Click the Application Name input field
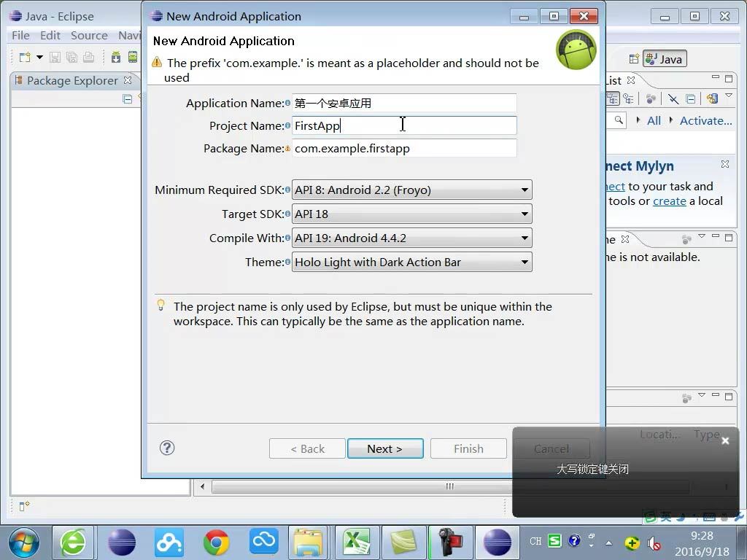The width and height of the screenshot is (747, 560). coord(404,104)
